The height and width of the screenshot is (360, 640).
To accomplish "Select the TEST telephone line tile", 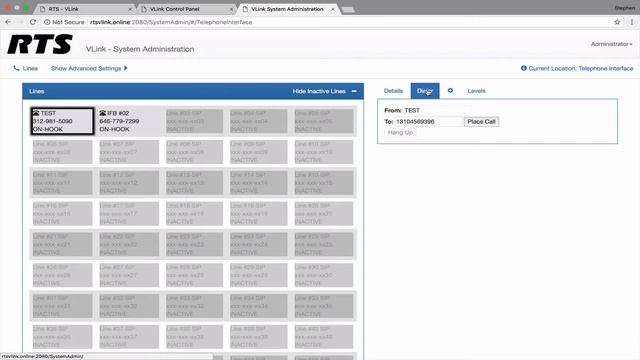I will tap(62, 121).
